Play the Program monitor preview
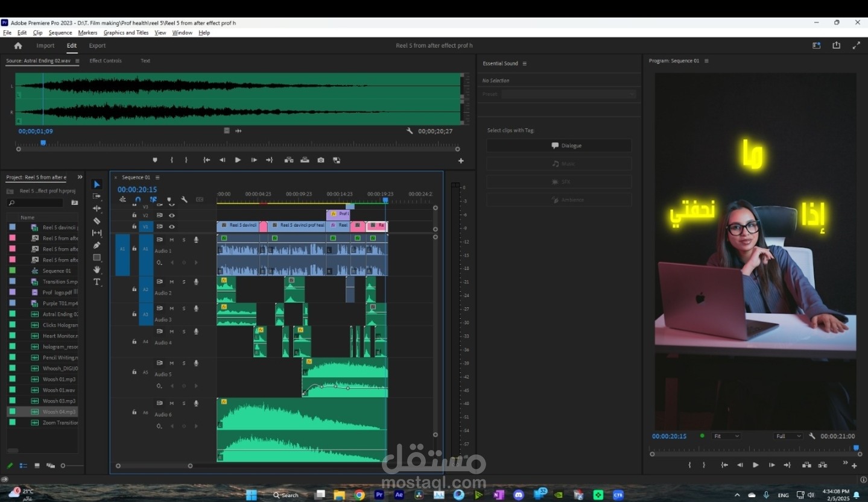Screen dimensions: 868x502 coord(756,465)
